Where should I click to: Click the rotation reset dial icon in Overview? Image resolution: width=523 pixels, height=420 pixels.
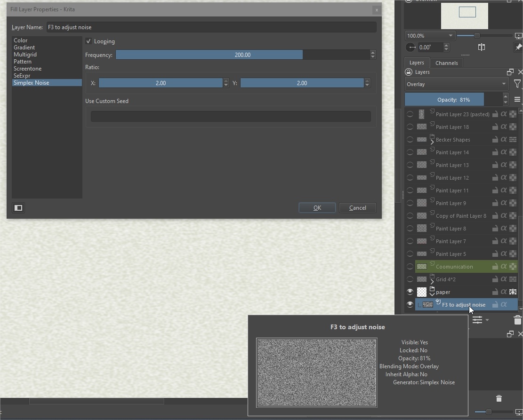[x=410, y=48]
